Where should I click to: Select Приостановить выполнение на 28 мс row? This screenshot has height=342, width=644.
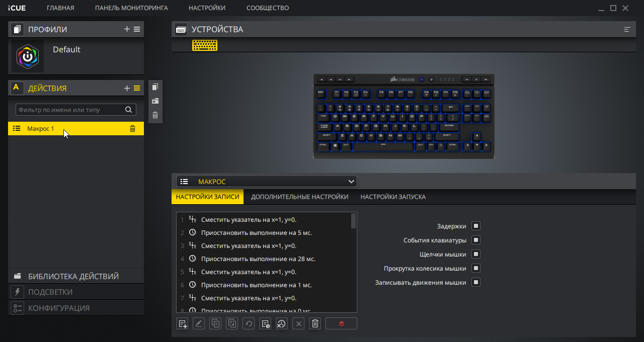[x=264, y=259]
